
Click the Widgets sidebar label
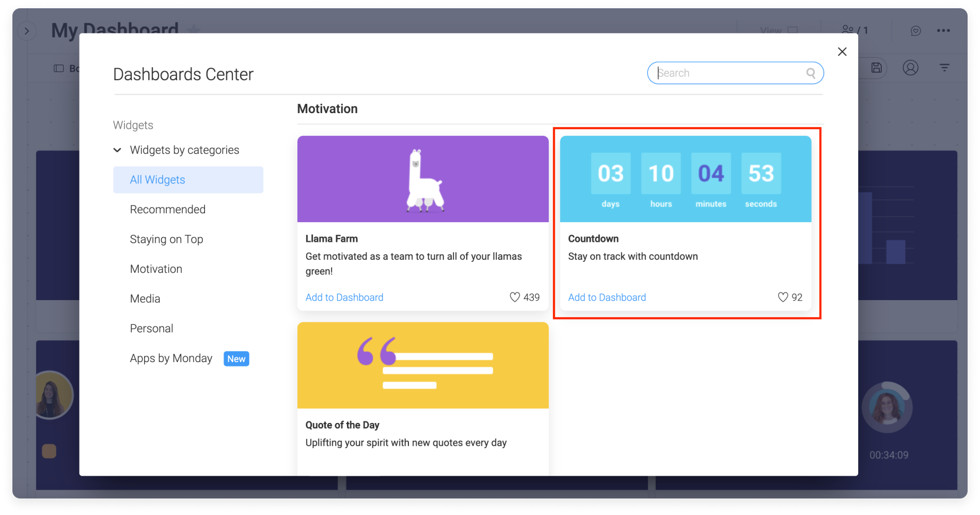133,125
